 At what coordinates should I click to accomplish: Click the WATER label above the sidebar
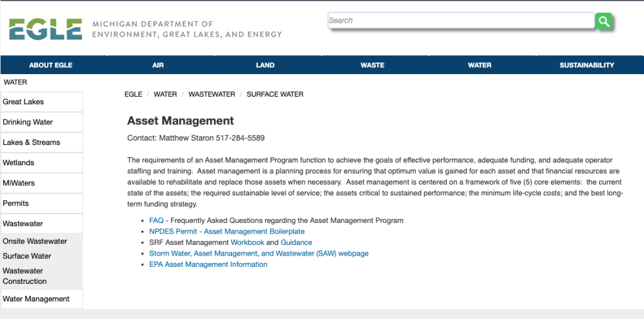click(15, 82)
